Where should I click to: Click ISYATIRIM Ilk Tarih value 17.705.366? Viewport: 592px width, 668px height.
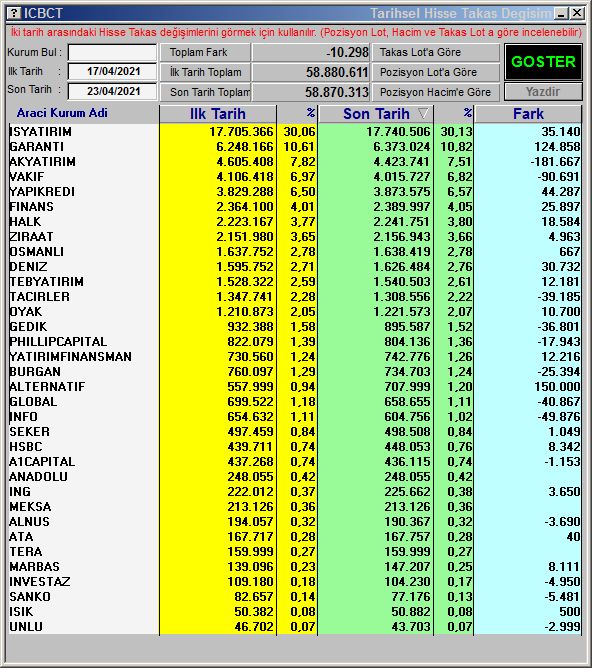tap(241, 132)
